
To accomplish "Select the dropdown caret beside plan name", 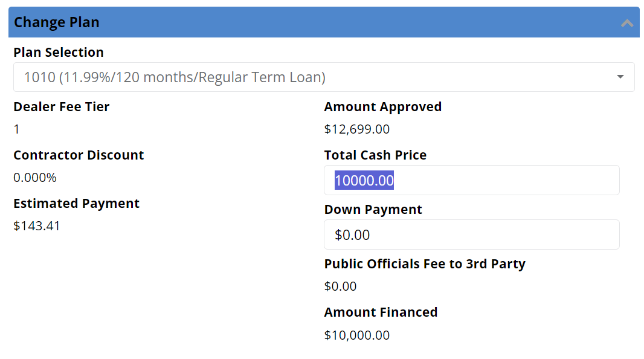I will coord(620,77).
